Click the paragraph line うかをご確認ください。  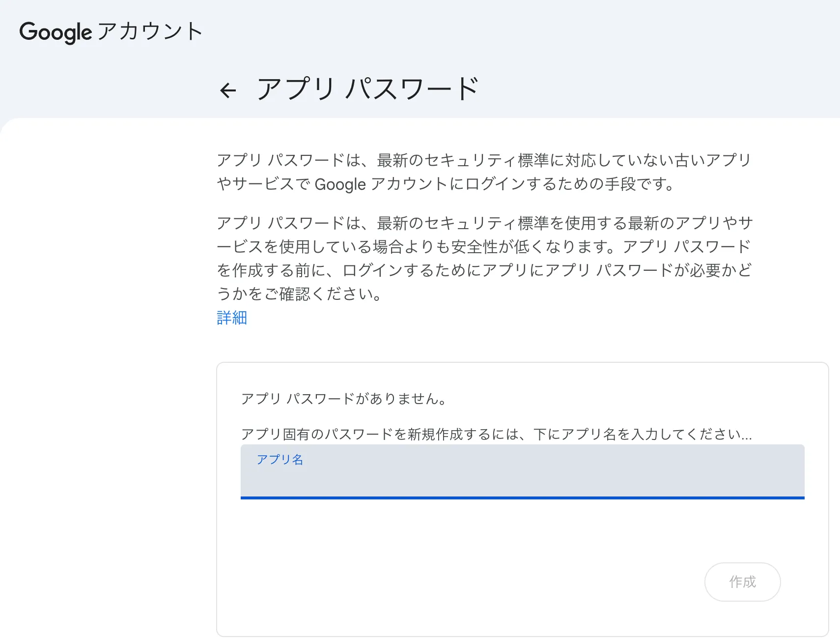[x=300, y=294]
